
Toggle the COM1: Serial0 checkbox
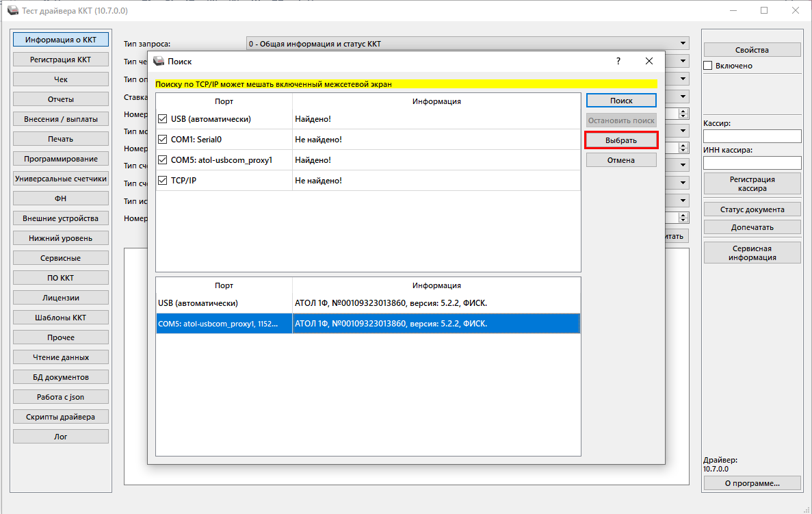162,140
